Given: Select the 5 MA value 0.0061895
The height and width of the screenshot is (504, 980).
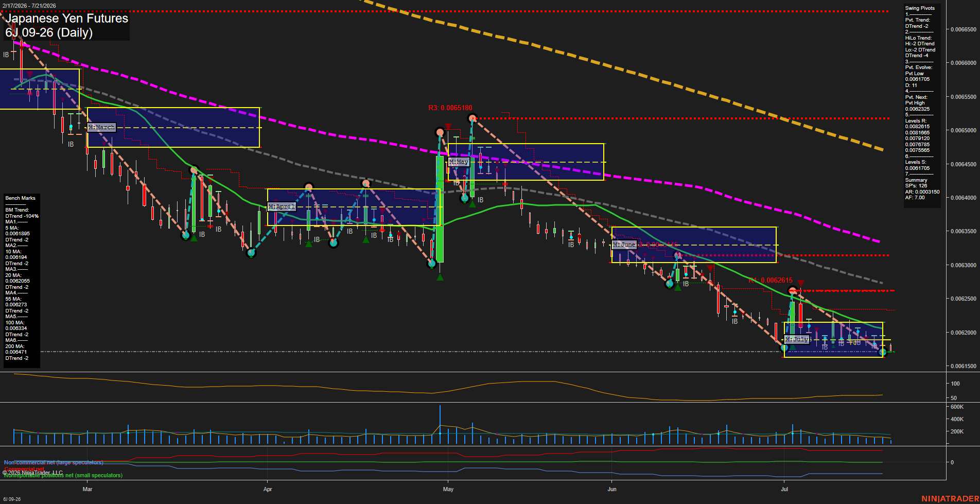Looking at the screenshot, I should 17,234.
